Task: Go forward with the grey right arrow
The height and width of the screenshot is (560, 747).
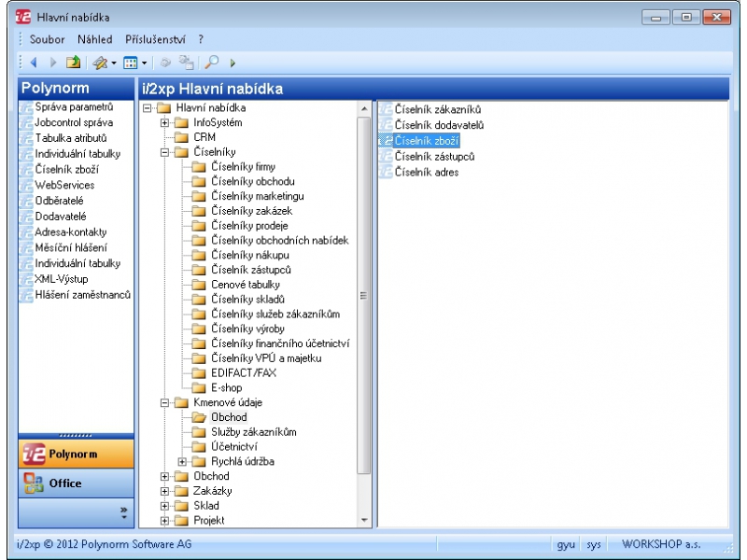Action: point(53,63)
